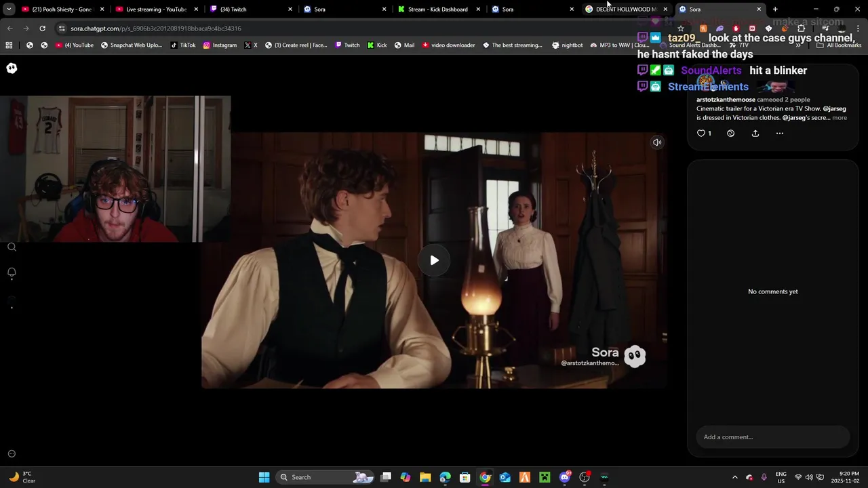Open Sora notifications bell
Screen dimensions: 868x488
coord(12,272)
